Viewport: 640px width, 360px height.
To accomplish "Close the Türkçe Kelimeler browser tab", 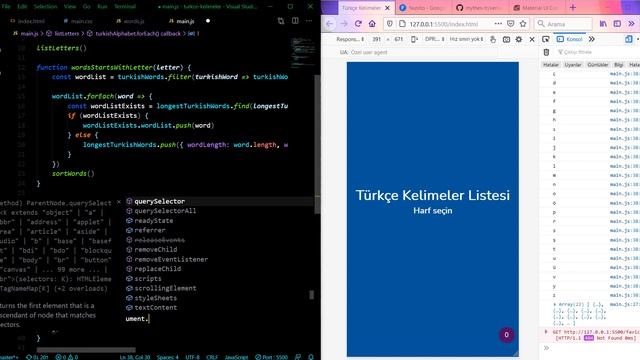I will pos(387,8).
